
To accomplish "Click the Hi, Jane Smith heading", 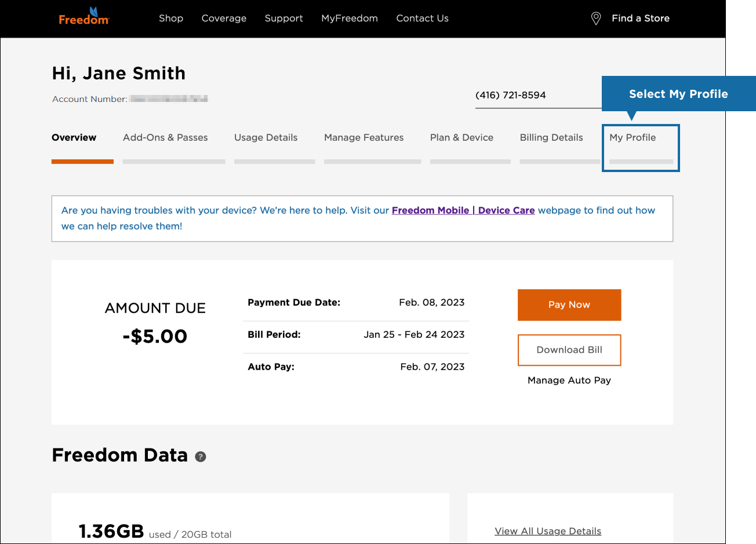I will pyautogui.click(x=119, y=73).
